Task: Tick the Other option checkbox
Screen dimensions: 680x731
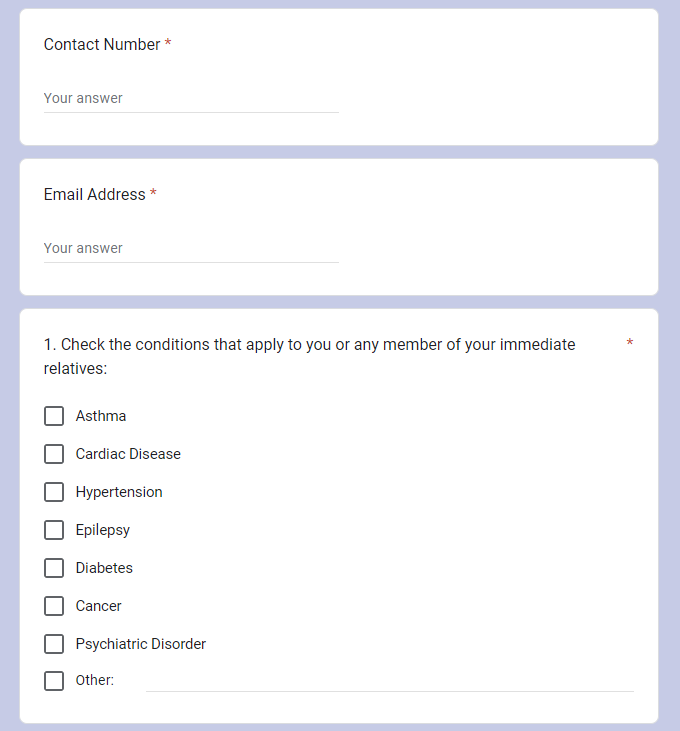Action: [54, 681]
